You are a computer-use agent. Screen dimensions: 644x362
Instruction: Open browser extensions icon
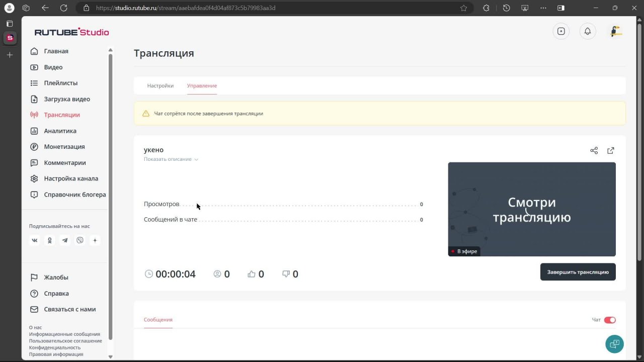point(486,8)
